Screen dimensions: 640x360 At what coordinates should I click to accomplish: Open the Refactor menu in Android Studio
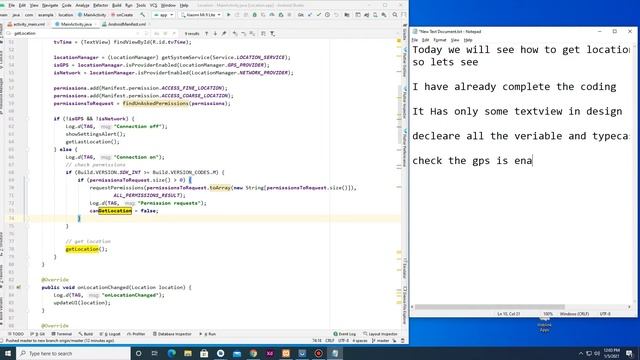point(100,5)
